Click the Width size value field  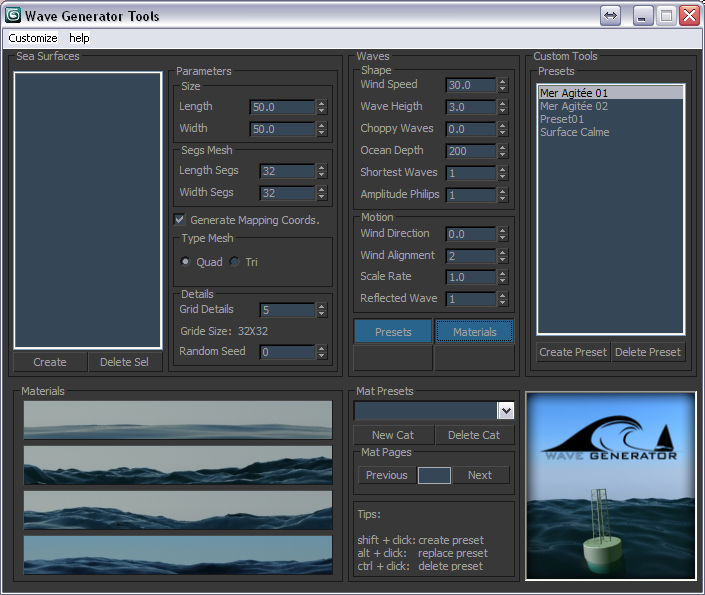pyautogui.click(x=282, y=129)
